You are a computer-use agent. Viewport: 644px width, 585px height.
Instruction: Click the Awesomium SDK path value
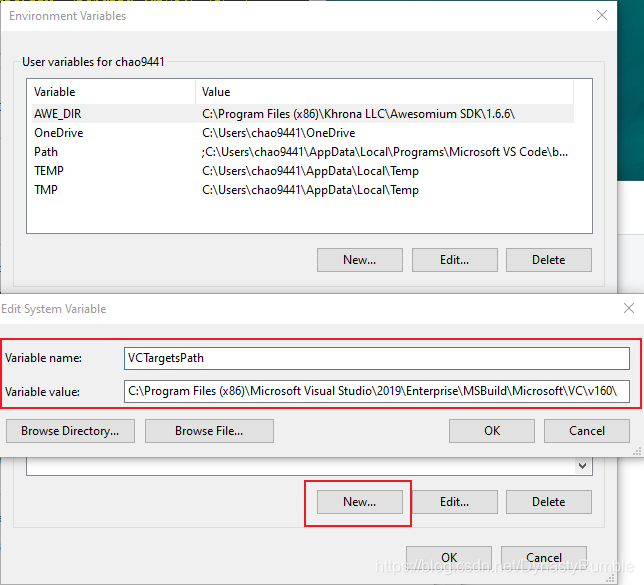click(x=358, y=113)
